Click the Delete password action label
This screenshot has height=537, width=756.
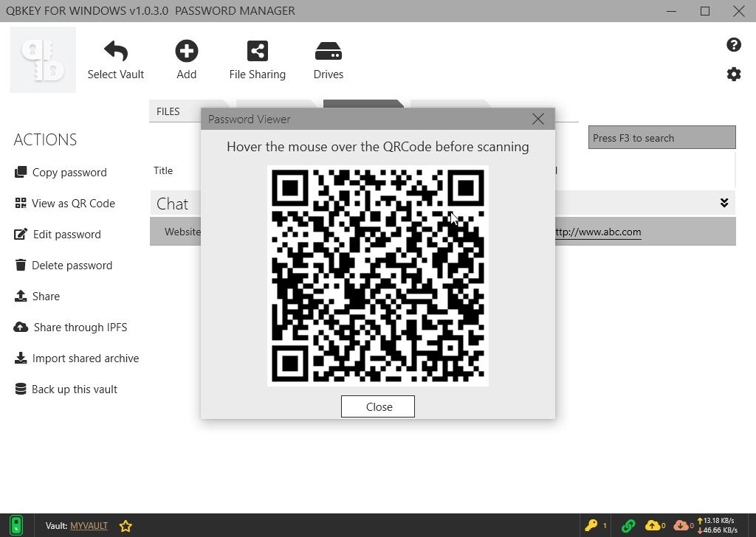tap(72, 266)
